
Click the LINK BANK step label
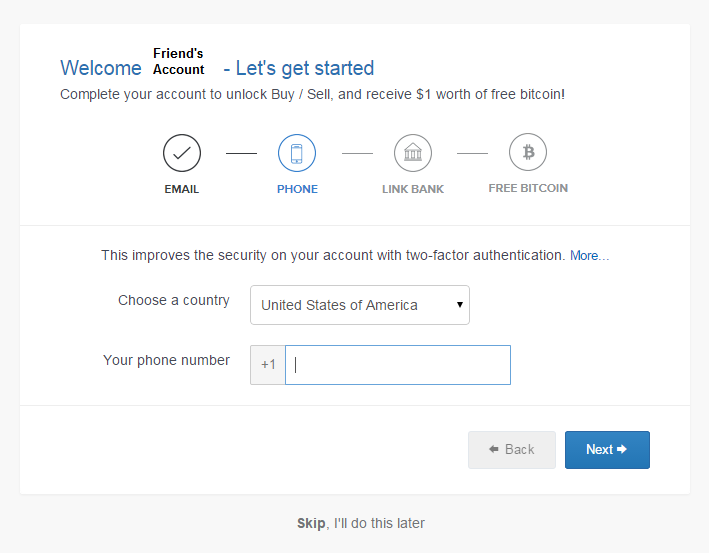coord(413,189)
